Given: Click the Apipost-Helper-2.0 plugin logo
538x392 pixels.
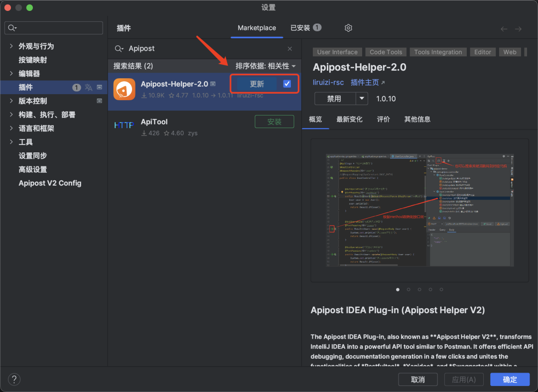Looking at the screenshot, I should click(124, 89).
